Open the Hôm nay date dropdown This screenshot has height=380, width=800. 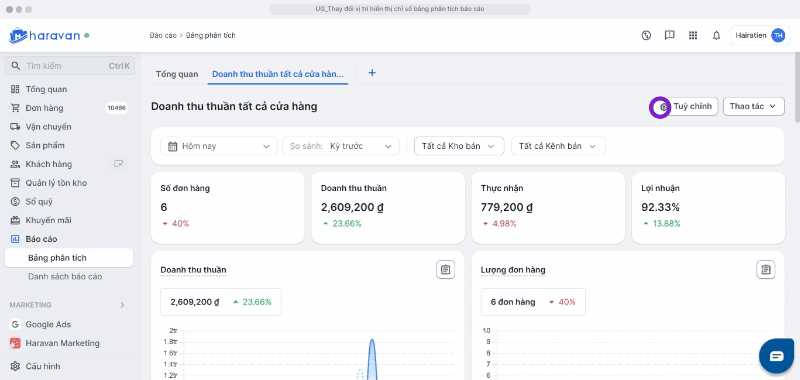[219, 146]
